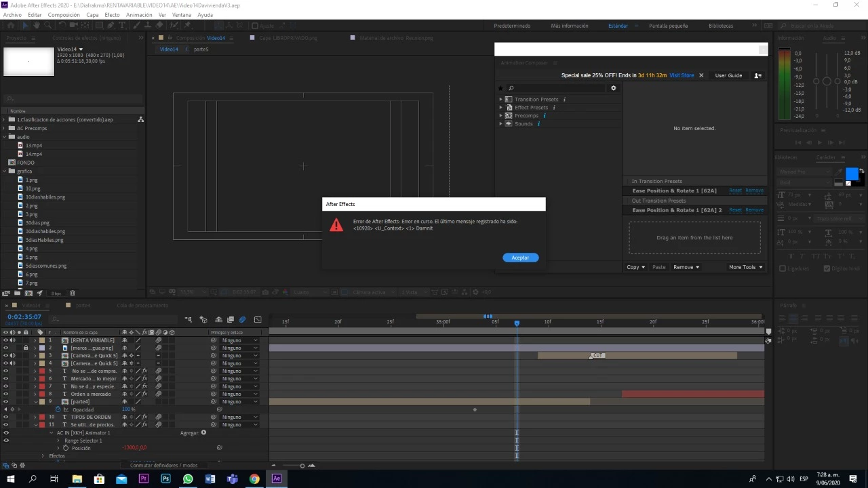
Task: Expand Transition Presets category
Action: click(501, 100)
